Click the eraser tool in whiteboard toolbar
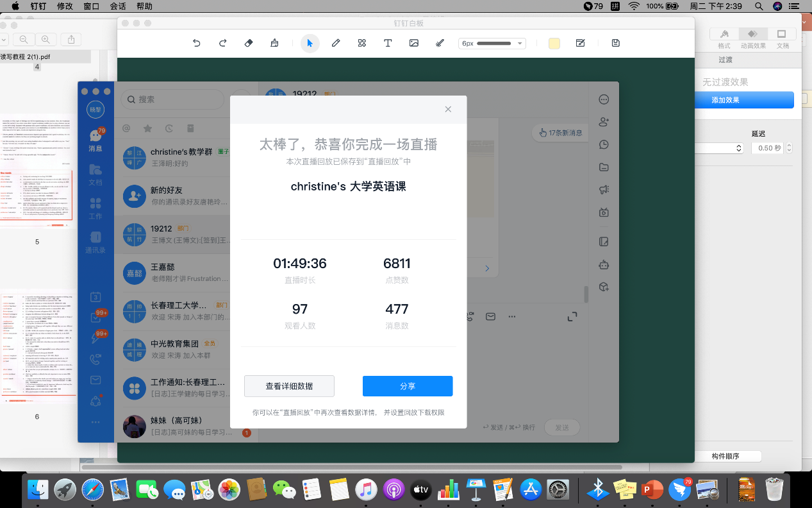The width and height of the screenshot is (812, 508). (249, 43)
